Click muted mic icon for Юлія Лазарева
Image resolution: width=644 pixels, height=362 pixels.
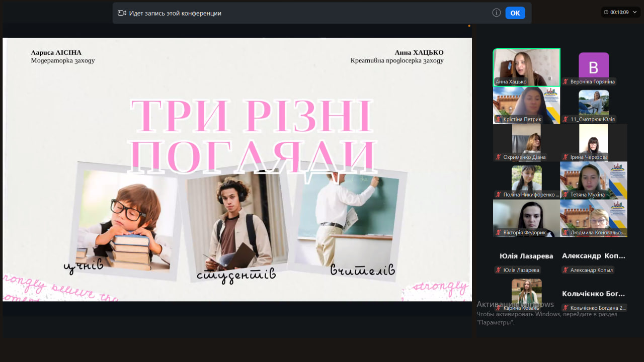499,270
